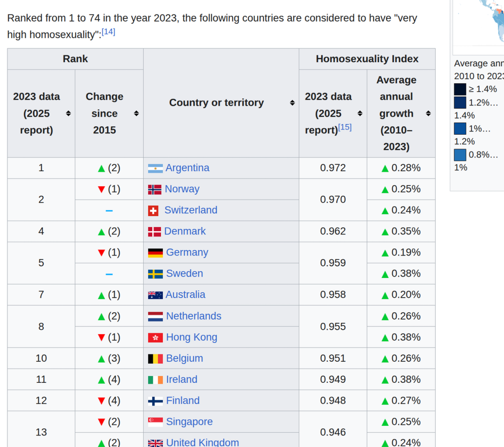Screen dimensions: 504x447
Task: Select the index value 0.959
Action: click(x=333, y=263)
